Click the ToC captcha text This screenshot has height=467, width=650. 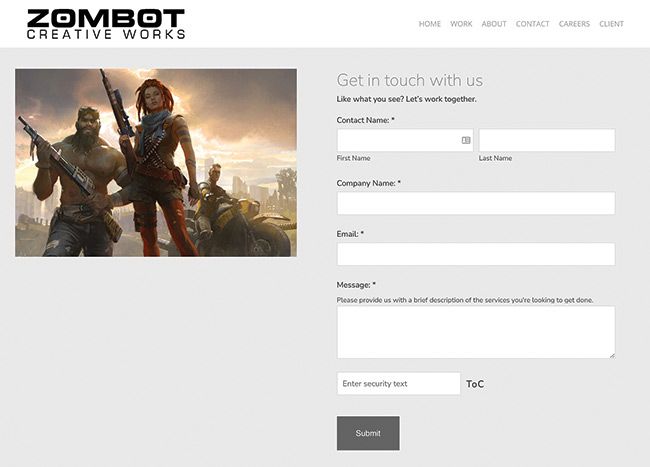tap(475, 384)
